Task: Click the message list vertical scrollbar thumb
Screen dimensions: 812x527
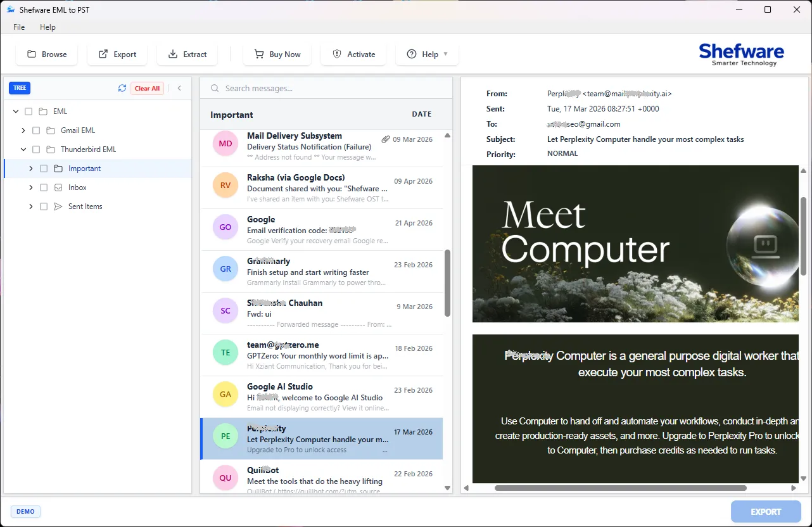Action: 448,283
